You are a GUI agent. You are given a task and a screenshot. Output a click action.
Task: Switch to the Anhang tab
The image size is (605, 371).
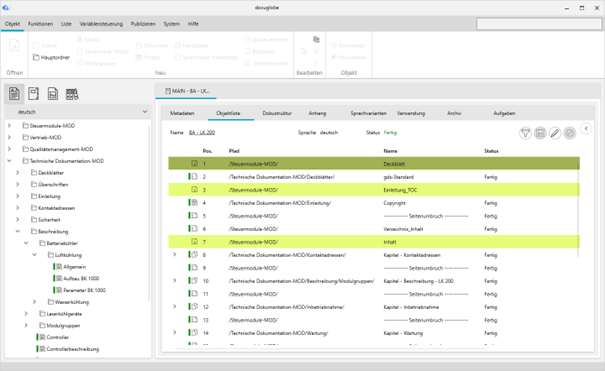pyautogui.click(x=317, y=113)
